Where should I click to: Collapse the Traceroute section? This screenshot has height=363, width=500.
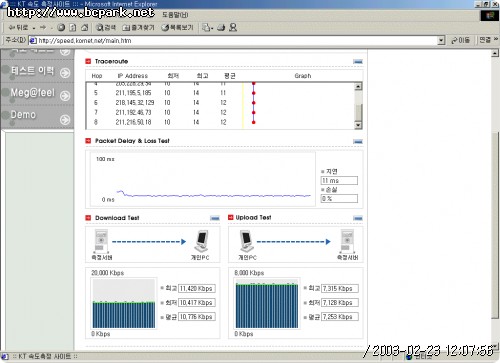click(358, 62)
